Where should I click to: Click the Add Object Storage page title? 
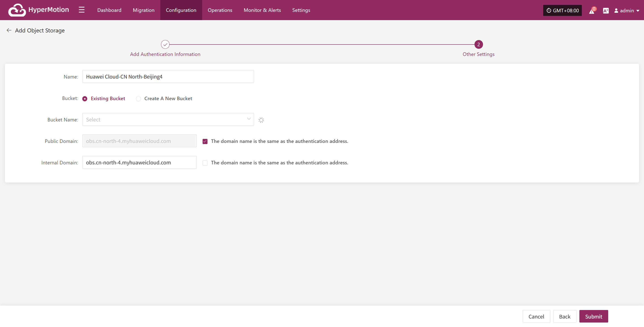pyautogui.click(x=40, y=30)
